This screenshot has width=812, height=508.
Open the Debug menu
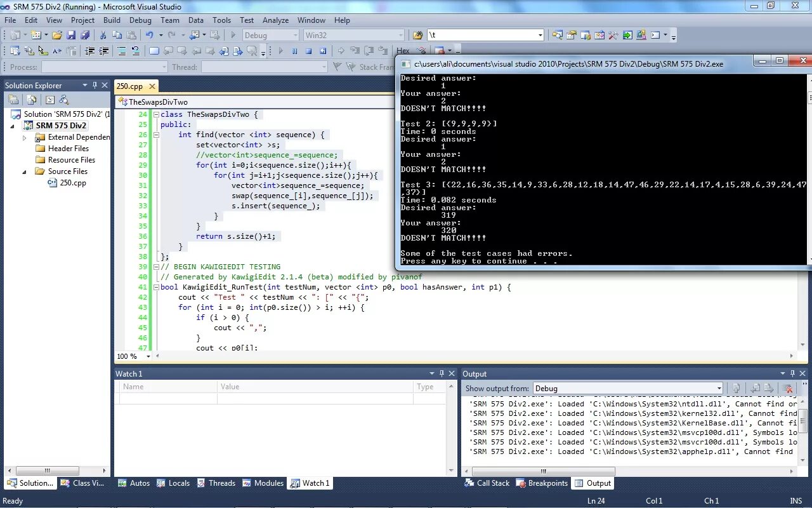pos(140,20)
